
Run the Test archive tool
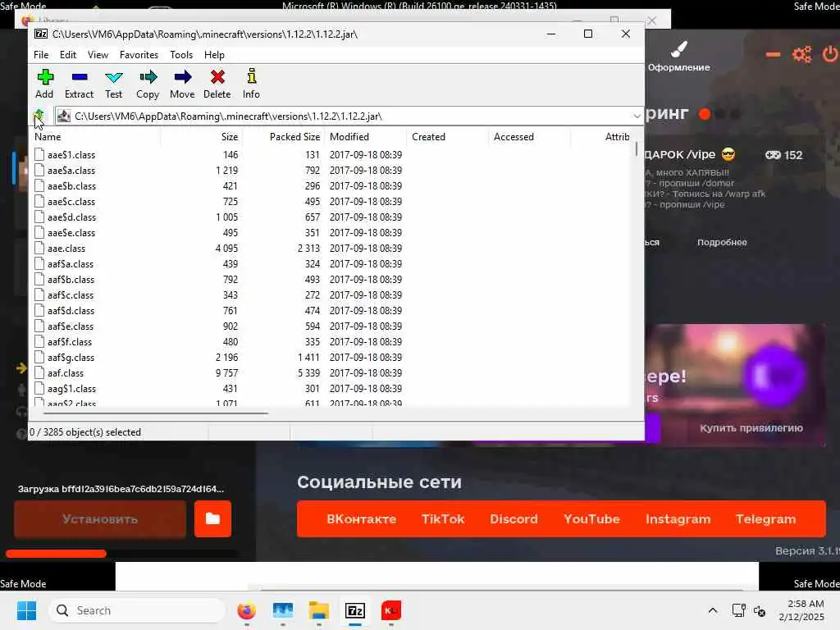(x=113, y=78)
